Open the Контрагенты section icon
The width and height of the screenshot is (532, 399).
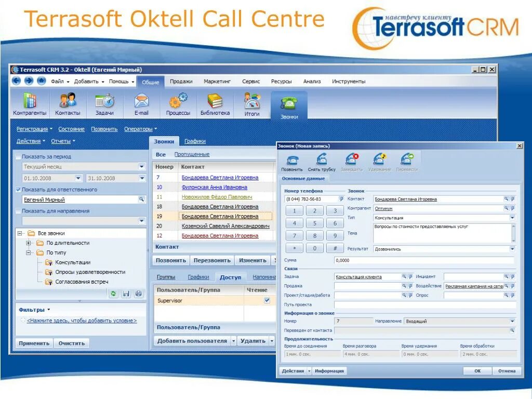coord(30,101)
